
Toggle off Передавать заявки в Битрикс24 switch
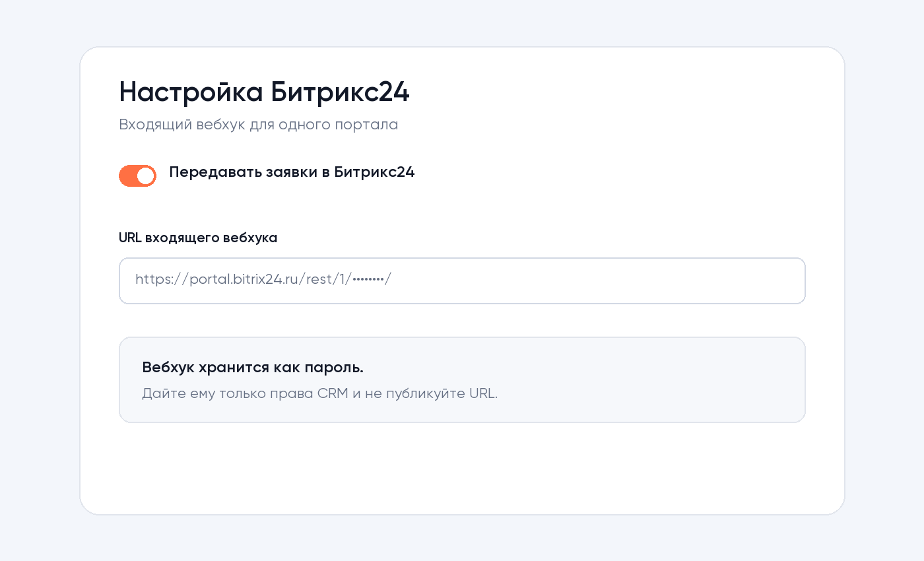point(137,176)
